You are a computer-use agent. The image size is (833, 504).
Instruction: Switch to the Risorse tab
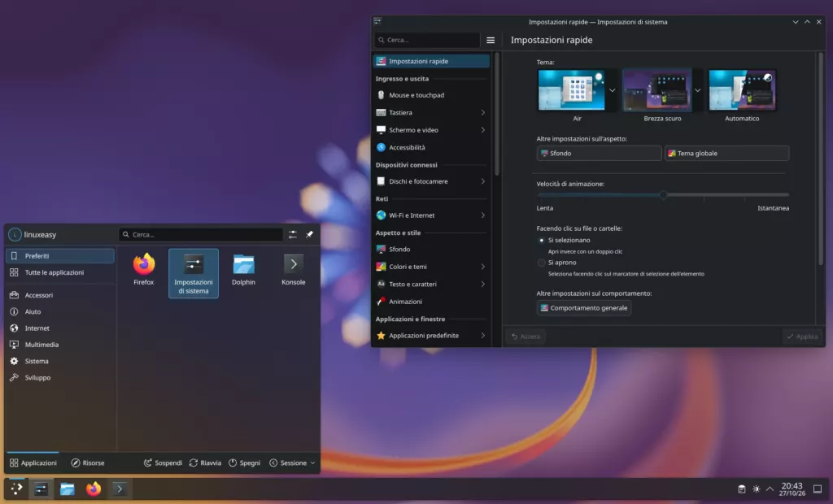tap(88, 463)
